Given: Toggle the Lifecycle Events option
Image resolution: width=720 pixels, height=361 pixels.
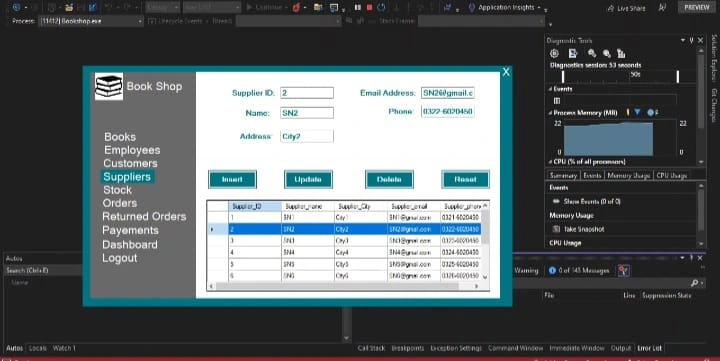Looking at the screenshot, I should (152, 21).
